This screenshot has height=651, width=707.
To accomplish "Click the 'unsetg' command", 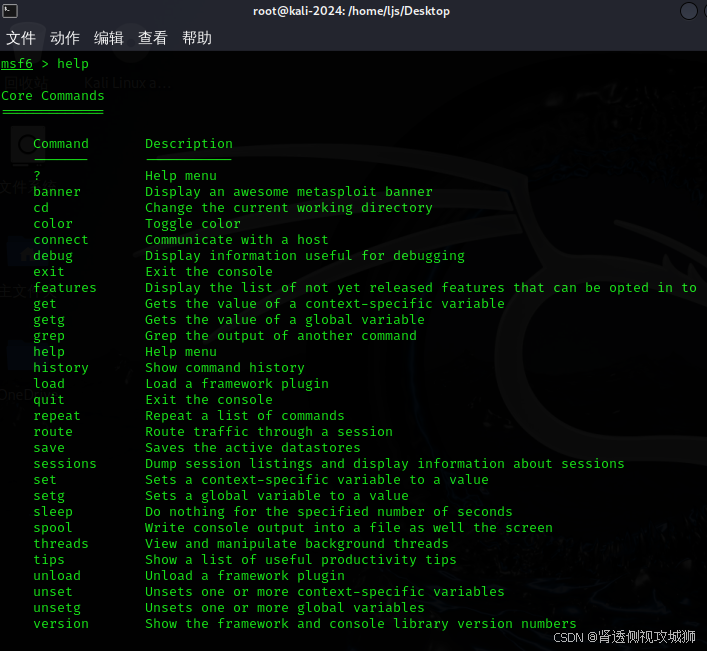I will (x=57, y=608).
